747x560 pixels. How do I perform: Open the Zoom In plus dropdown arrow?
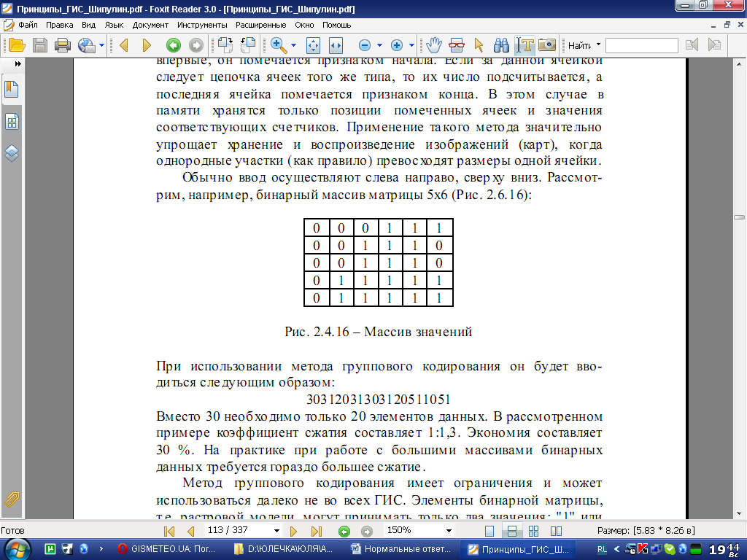(x=411, y=45)
